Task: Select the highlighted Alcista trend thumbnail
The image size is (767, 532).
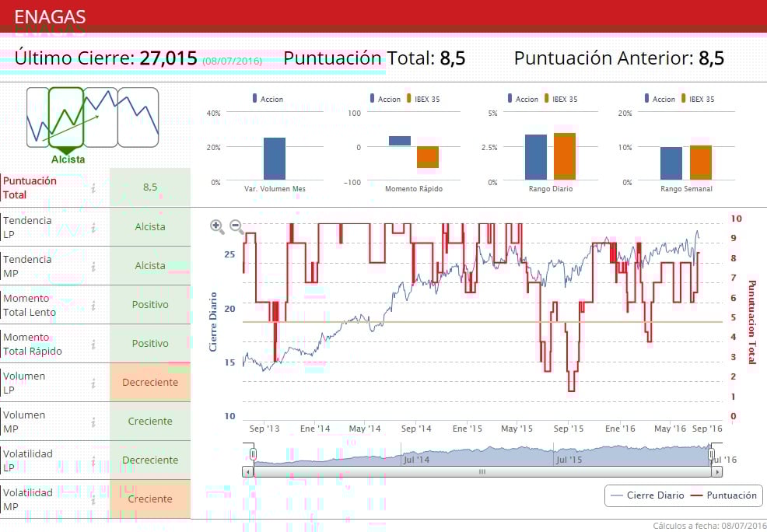Action: (67, 117)
